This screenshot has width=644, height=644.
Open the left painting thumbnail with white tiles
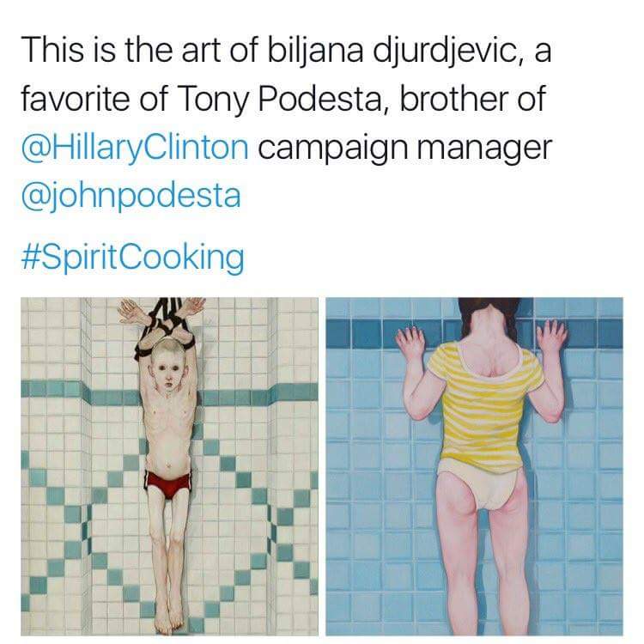(x=170, y=466)
